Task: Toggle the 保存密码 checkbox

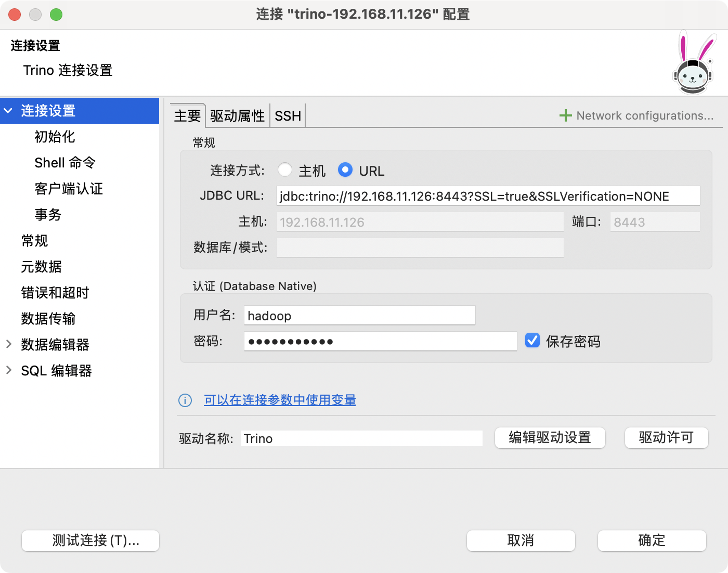Action: pos(532,341)
